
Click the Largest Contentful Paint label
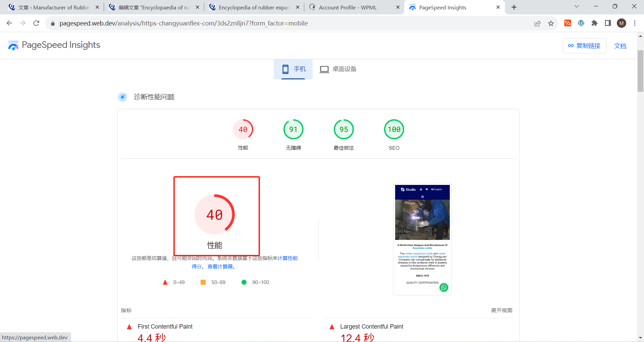tap(372, 327)
